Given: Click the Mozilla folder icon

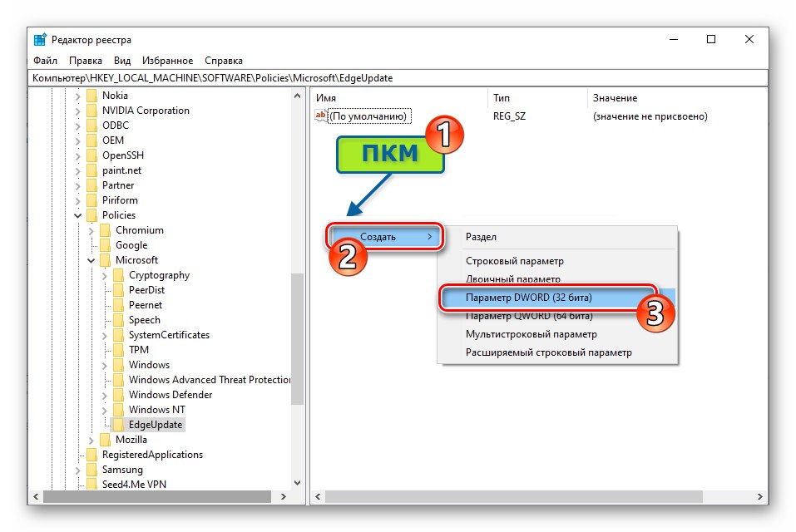Looking at the screenshot, I should click(105, 440).
